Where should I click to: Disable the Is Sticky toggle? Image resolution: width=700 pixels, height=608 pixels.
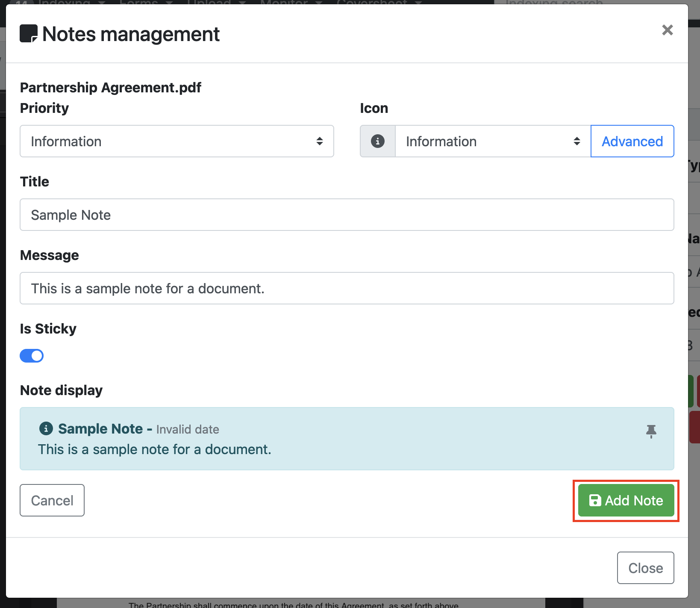point(32,356)
